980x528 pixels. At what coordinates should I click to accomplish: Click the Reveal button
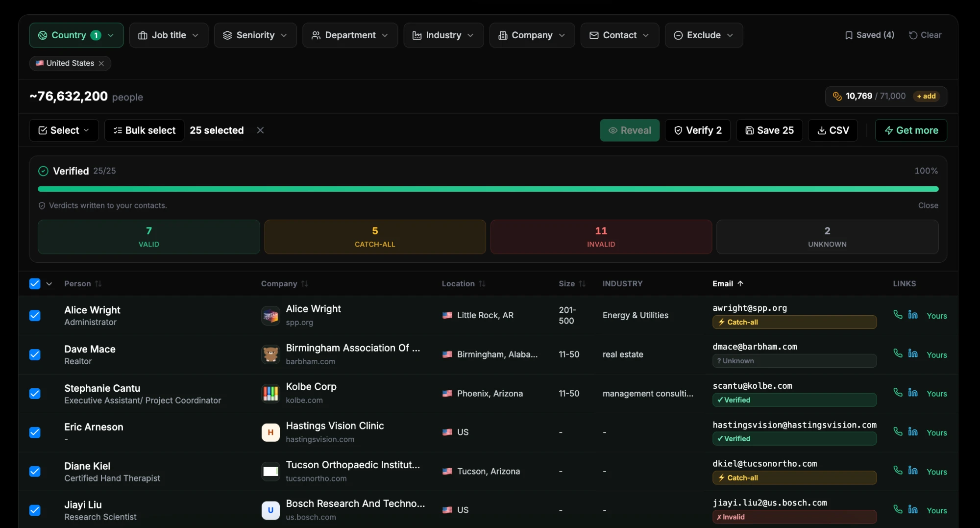(630, 130)
